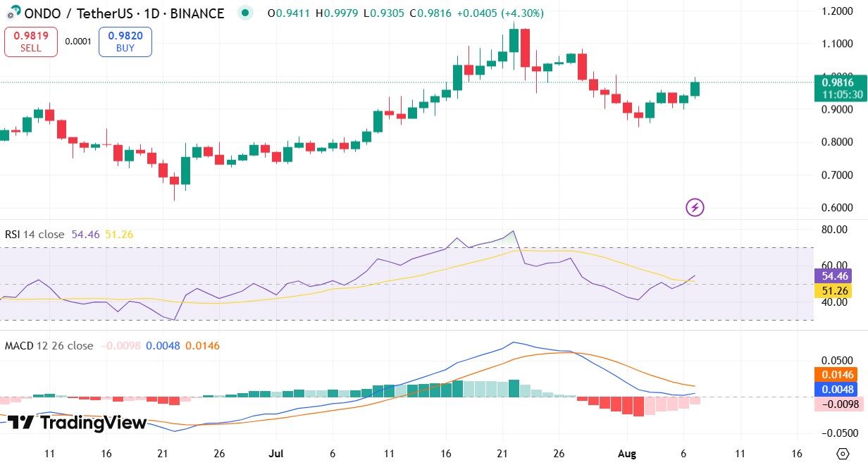Image resolution: width=868 pixels, height=465 pixels.
Task: Click the 0.9820 BUY button
Action: click(x=125, y=42)
